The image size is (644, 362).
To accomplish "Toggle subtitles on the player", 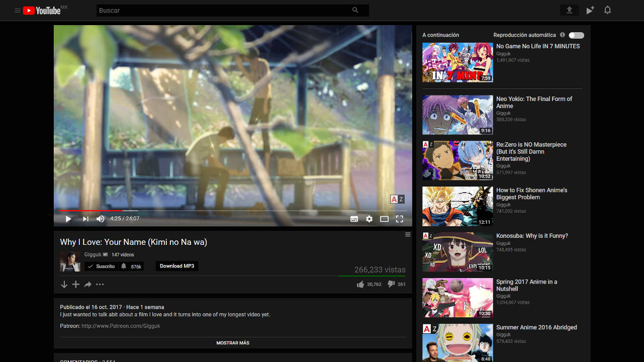I will 354,219.
